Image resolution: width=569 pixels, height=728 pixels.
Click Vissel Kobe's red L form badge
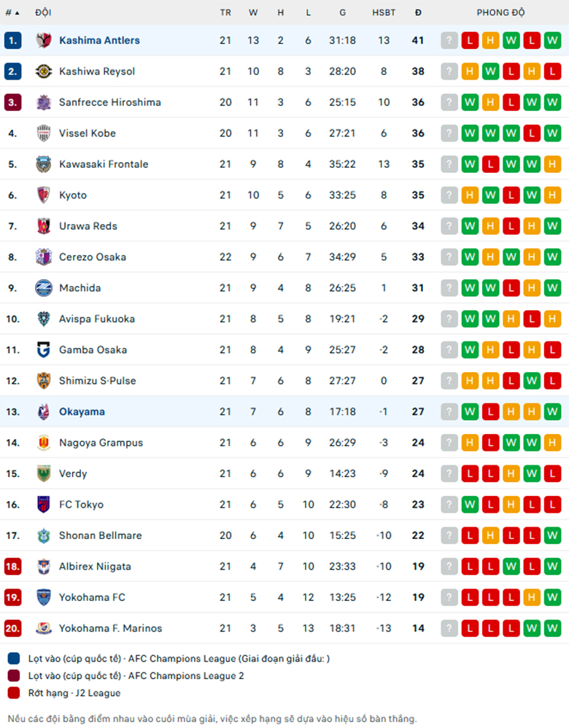tap(532, 133)
